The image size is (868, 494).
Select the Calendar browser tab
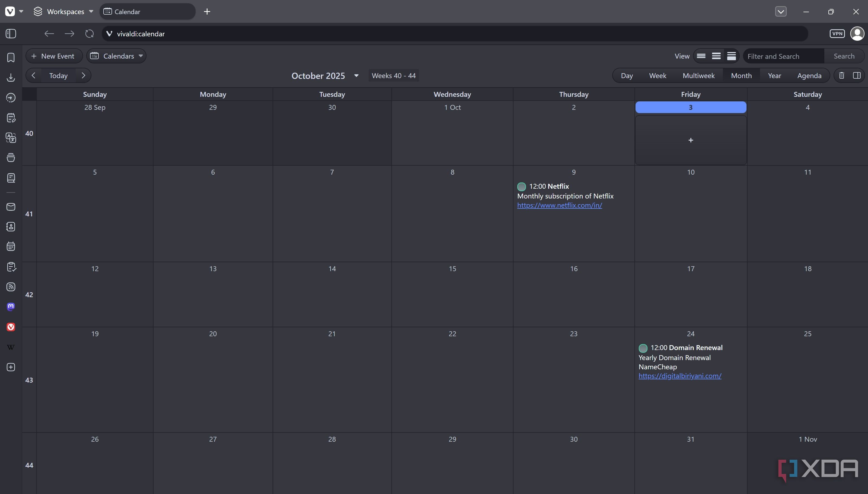click(x=147, y=12)
